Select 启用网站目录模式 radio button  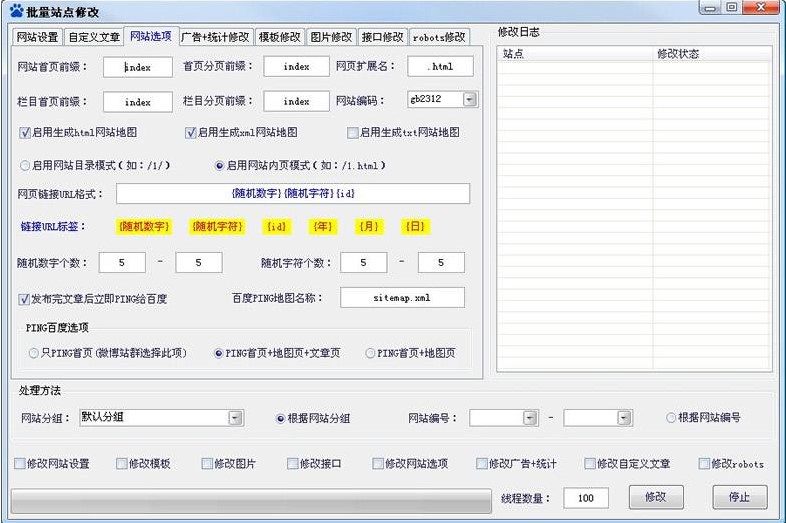(x=25, y=165)
